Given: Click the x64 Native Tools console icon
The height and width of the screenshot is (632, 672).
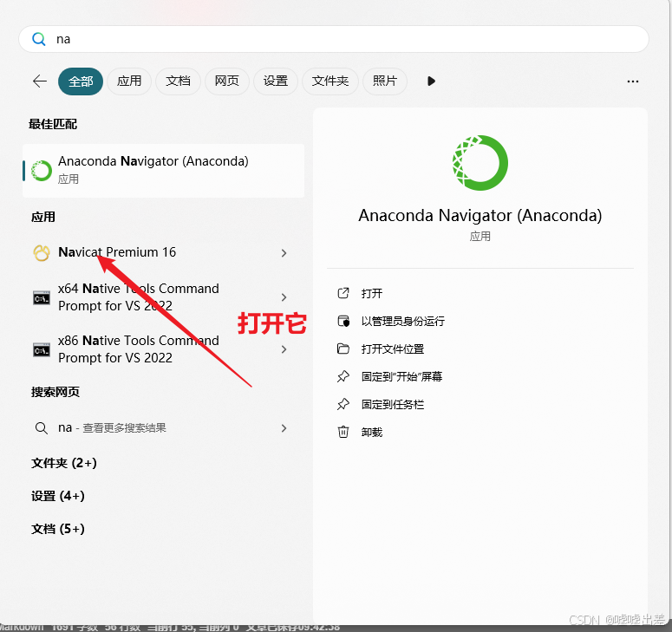Looking at the screenshot, I should point(42,297).
